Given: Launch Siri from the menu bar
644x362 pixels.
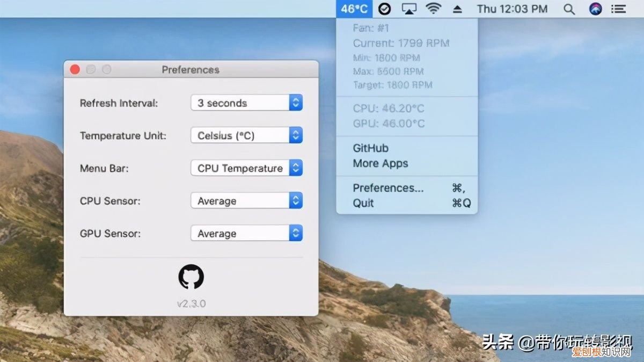Looking at the screenshot, I should [x=595, y=9].
